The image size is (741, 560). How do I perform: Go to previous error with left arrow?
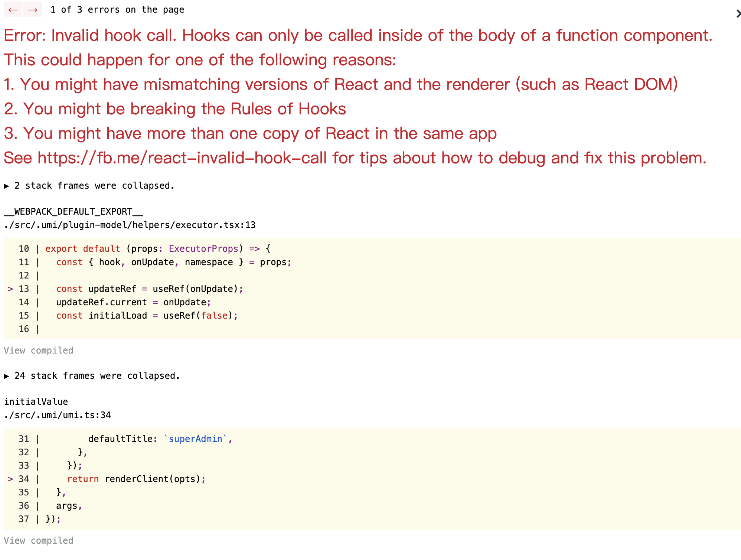pos(13,10)
